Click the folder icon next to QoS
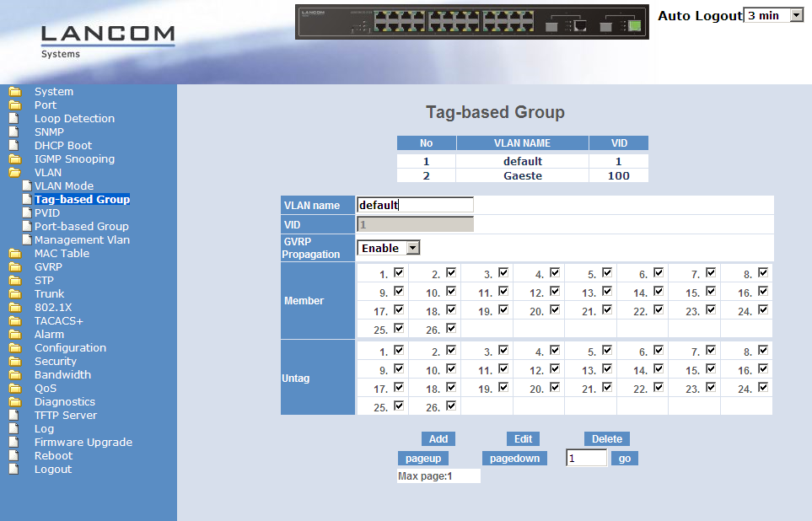The image size is (812, 521). click(x=13, y=389)
